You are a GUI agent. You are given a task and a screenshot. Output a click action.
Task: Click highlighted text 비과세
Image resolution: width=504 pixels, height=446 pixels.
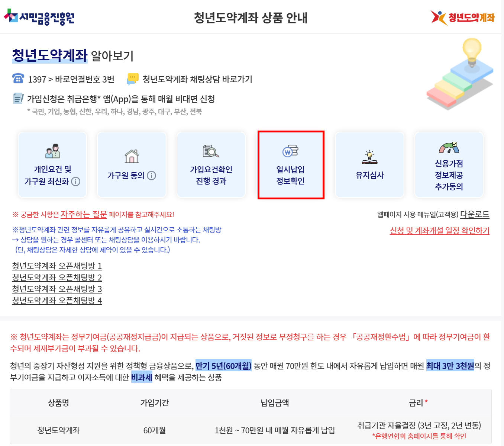142,378
